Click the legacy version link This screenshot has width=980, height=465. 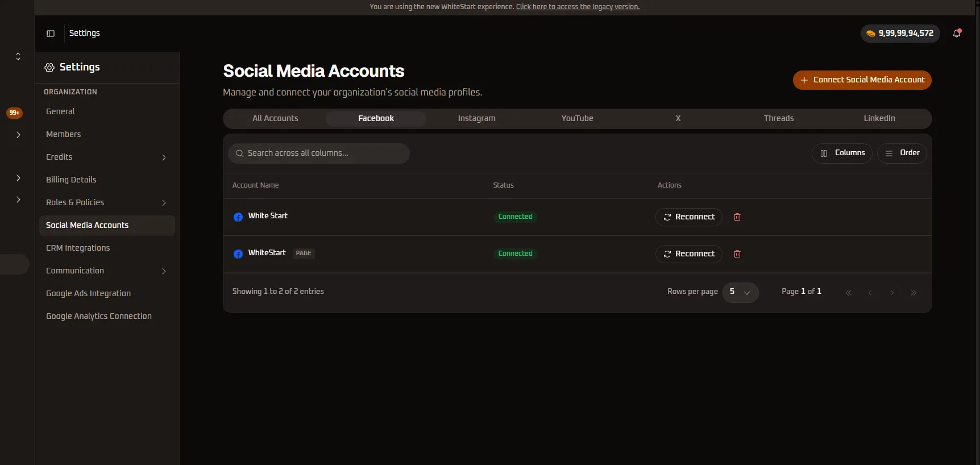pos(578,7)
